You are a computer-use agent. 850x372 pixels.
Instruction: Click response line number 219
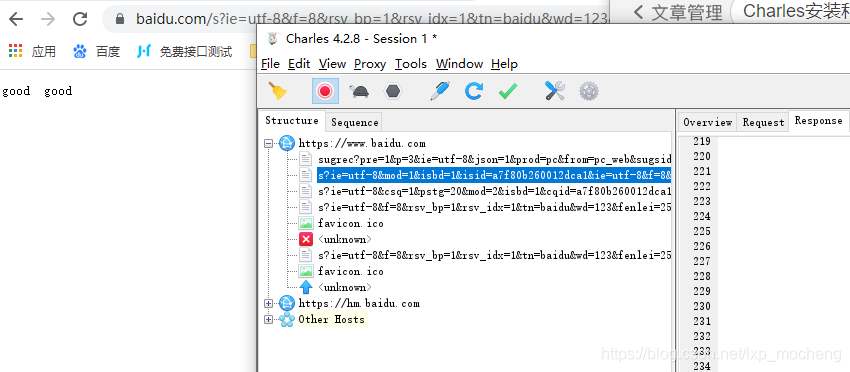701,142
